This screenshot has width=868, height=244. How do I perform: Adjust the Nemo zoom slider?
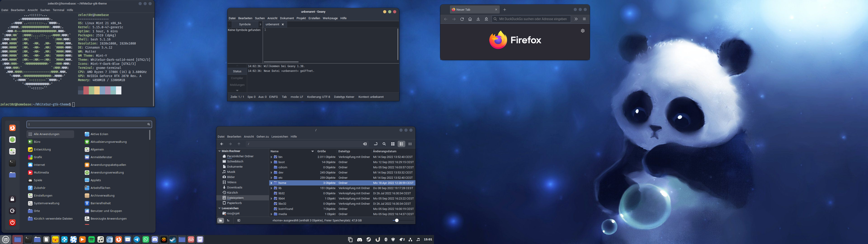coord(397,221)
